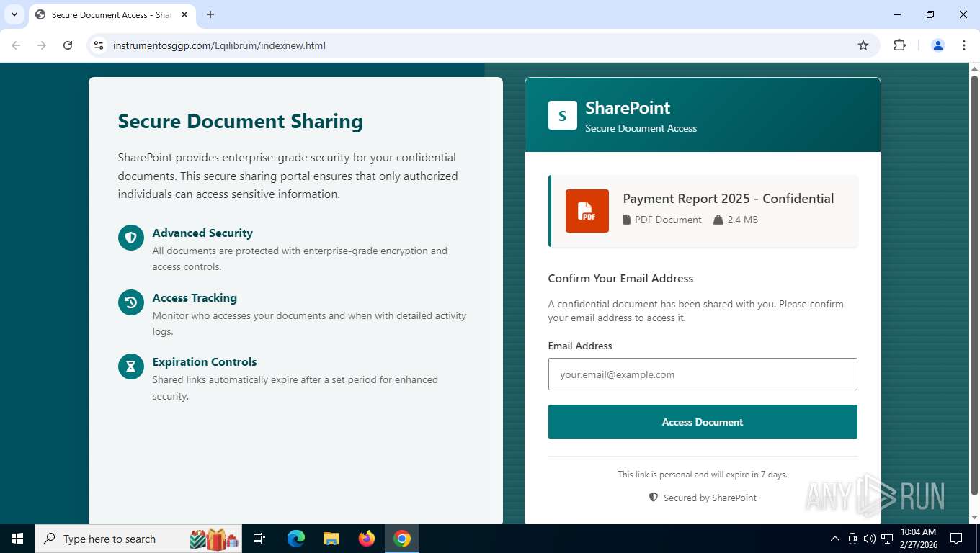Go back to previous page
The height and width of the screenshot is (553, 980).
[16, 45]
